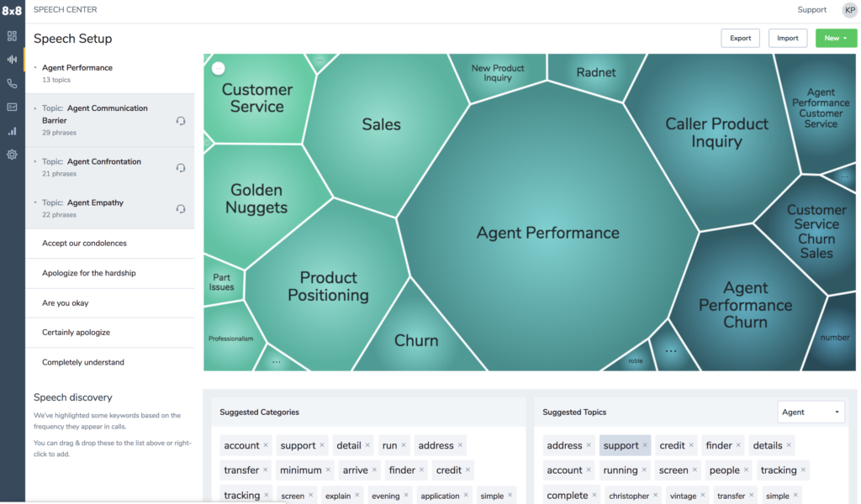
Task: Open the KP user avatar
Action: pyautogui.click(x=849, y=10)
